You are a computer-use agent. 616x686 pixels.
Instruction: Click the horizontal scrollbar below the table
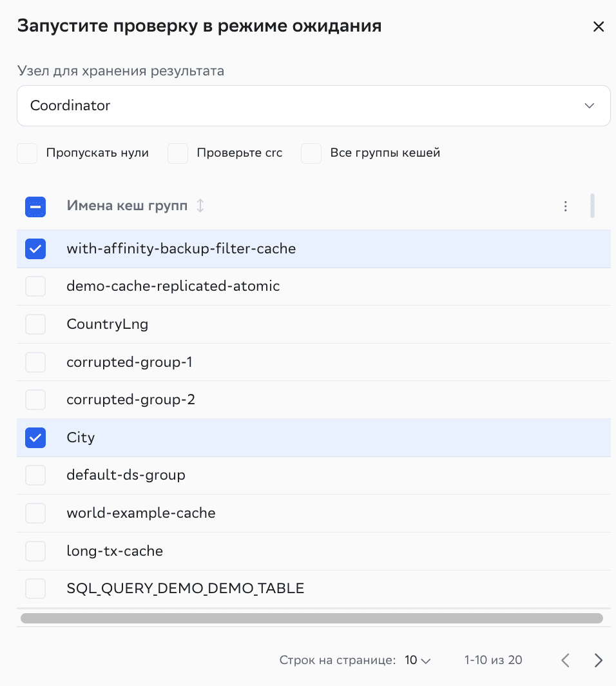[313, 618]
